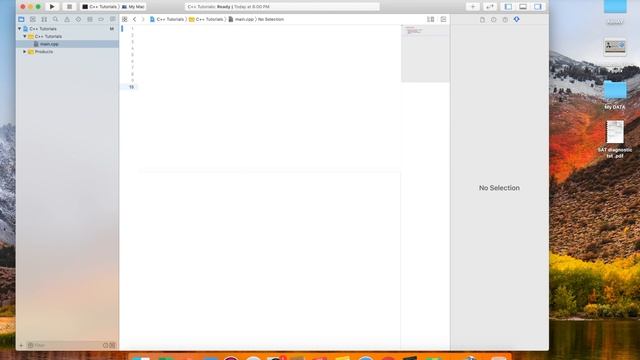Open the C++ Tutorials scheme selector

100,7
